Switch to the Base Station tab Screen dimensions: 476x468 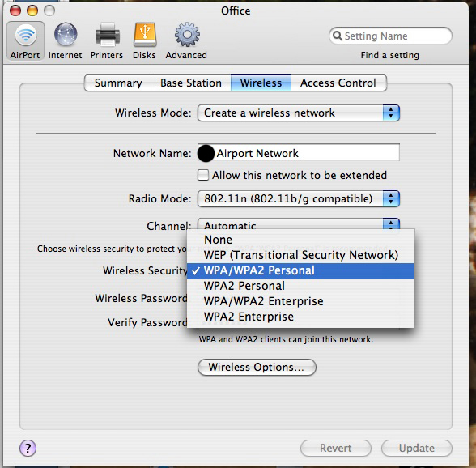click(x=191, y=83)
